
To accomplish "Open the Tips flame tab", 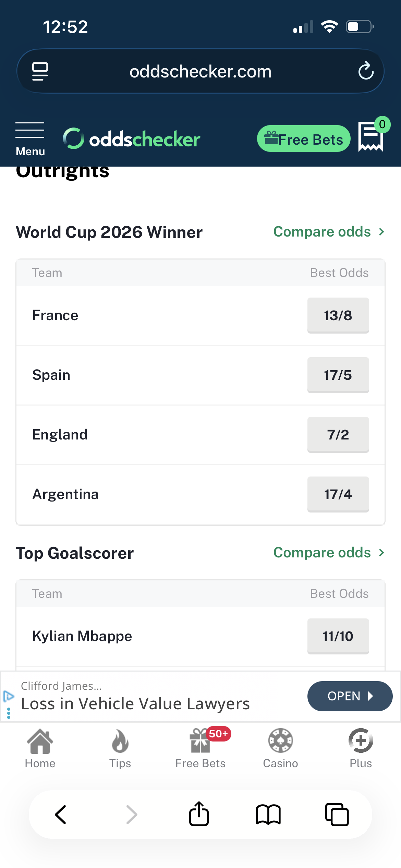I will tap(120, 748).
